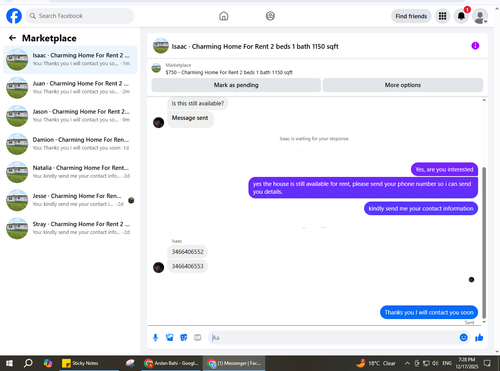Open Windows Start menu
Screen dimensions: 500x371
9,363
